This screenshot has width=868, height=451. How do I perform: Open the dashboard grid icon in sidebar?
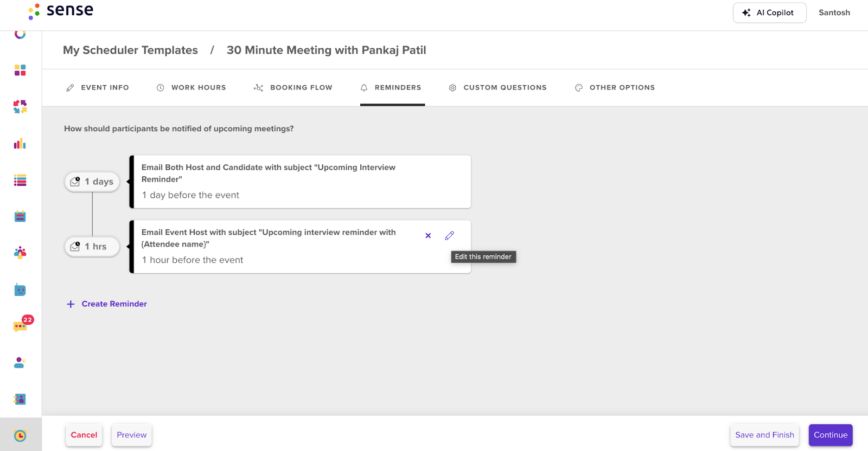point(20,70)
